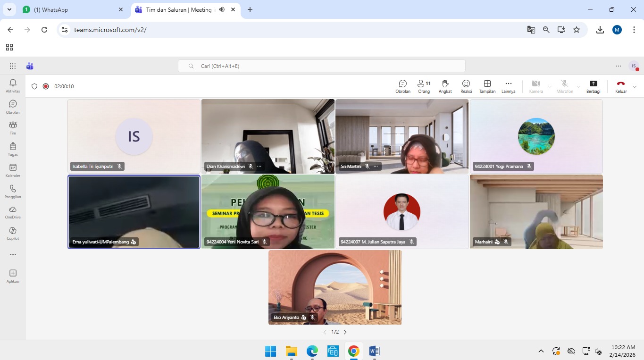Open the Lainnya more actions menu

[508, 86]
